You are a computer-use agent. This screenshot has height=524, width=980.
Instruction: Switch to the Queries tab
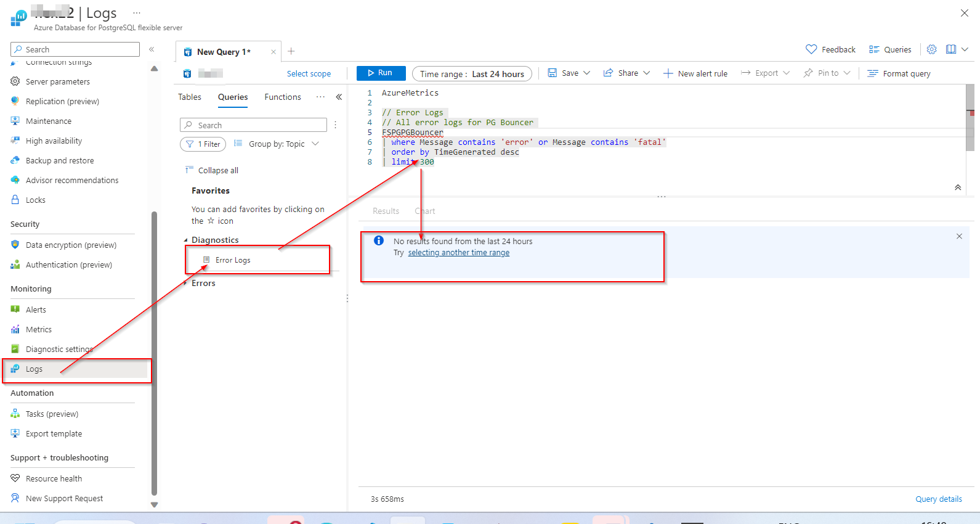[233, 97]
